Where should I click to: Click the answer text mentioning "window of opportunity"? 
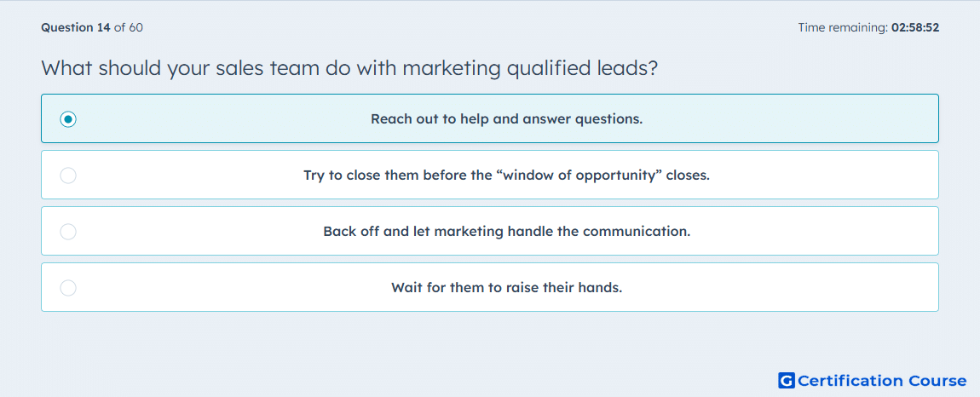(x=506, y=175)
